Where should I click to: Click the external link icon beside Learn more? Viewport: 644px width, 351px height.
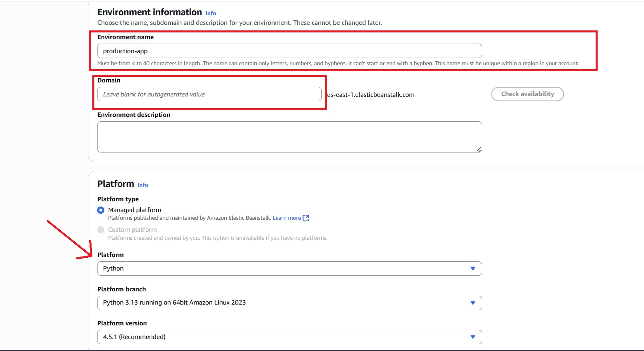click(x=306, y=218)
